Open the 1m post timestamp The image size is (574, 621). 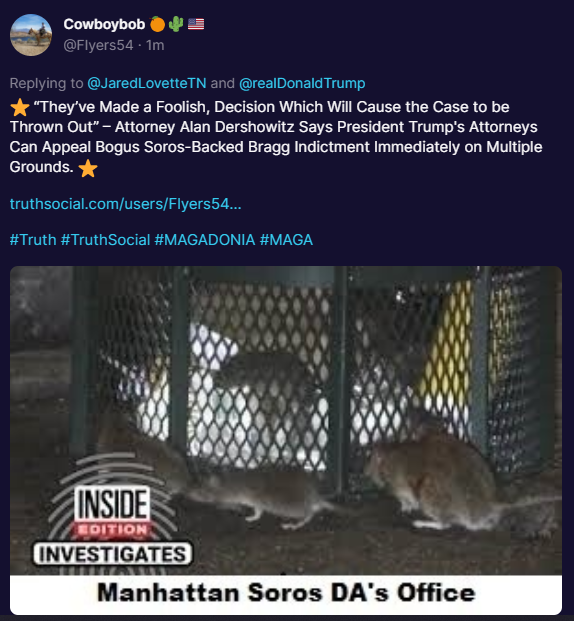click(x=155, y=45)
